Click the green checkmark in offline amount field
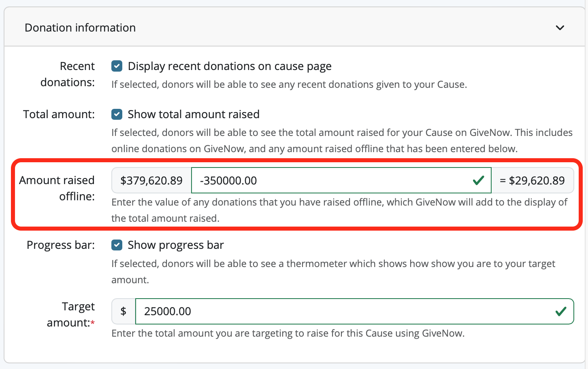This screenshot has height=369, width=588. [x=478, y=180]
